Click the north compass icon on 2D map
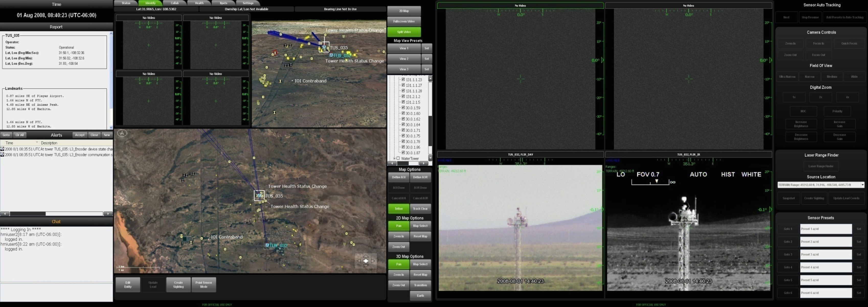Image resolution: width=868 pixels, height=307 pixels. click(x=122, y=133)
